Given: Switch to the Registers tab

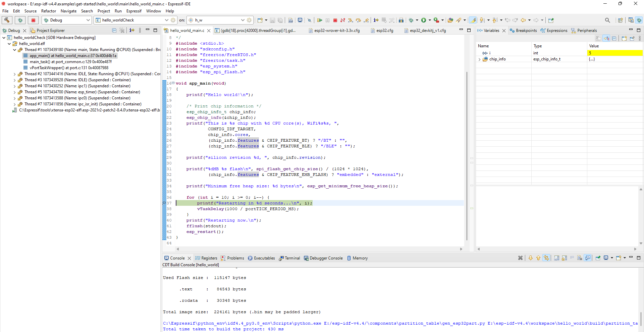Looking at the screenshot, I should point(206,258).
